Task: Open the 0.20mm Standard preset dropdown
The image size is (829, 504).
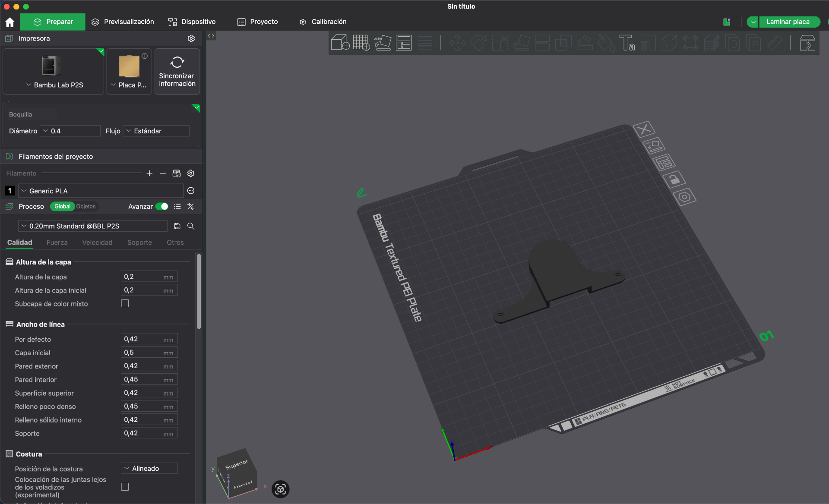Action: (x=93, y=226)
